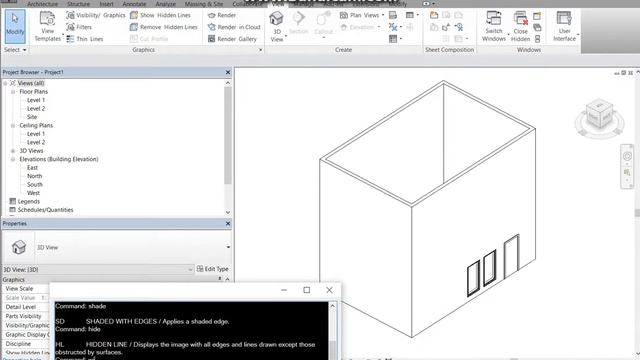Create a default 3D View
640x360 pixels.
point(277,27)
